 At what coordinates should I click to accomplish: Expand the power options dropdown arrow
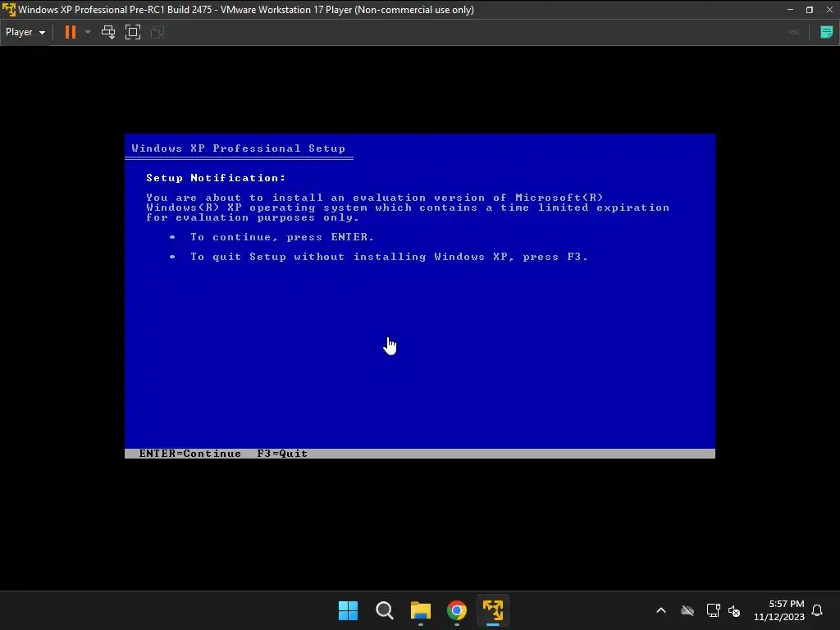(x=88, y=32)
